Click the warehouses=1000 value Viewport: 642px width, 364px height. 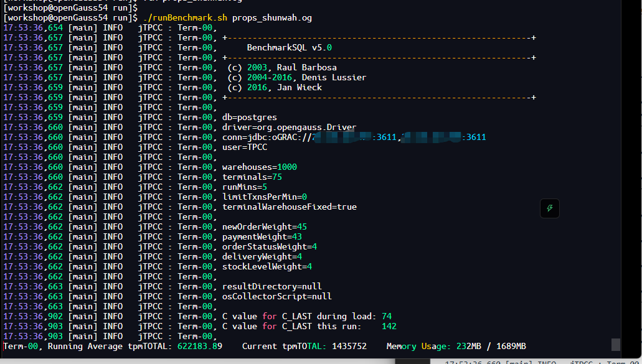click(260, 167)
